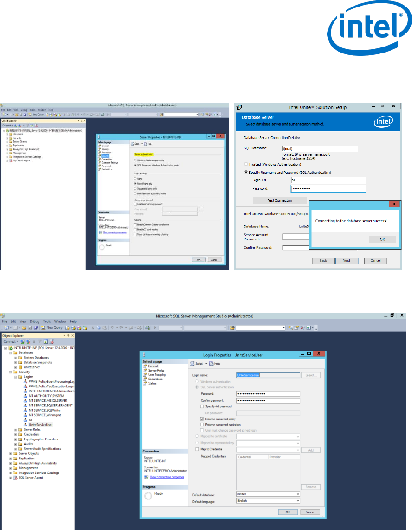The width and height of the screenshot is (412, 532).
Task: Click the Execute play icon in lower SSMS toolbar
Action: 155,328
